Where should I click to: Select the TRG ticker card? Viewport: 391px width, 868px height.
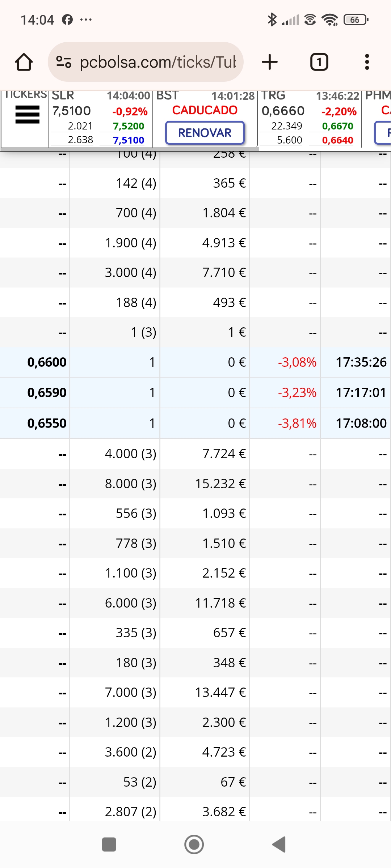309,118
